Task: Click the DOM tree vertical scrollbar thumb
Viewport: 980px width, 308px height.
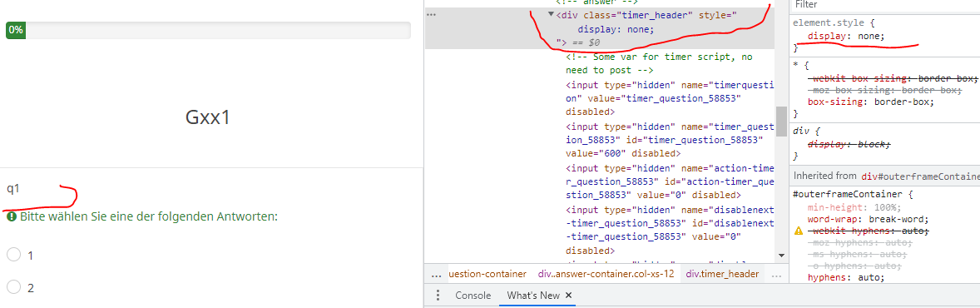Action: coord(781,121)
